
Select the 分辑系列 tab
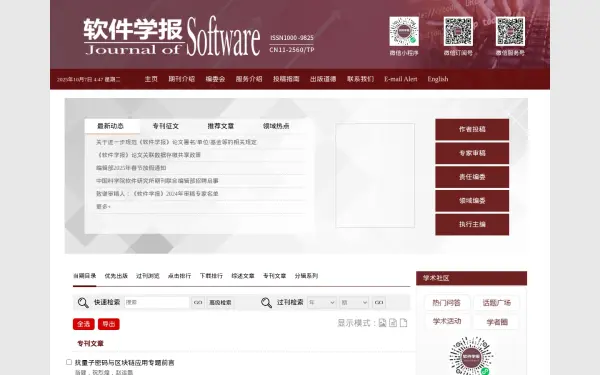[x=306, y=276]
